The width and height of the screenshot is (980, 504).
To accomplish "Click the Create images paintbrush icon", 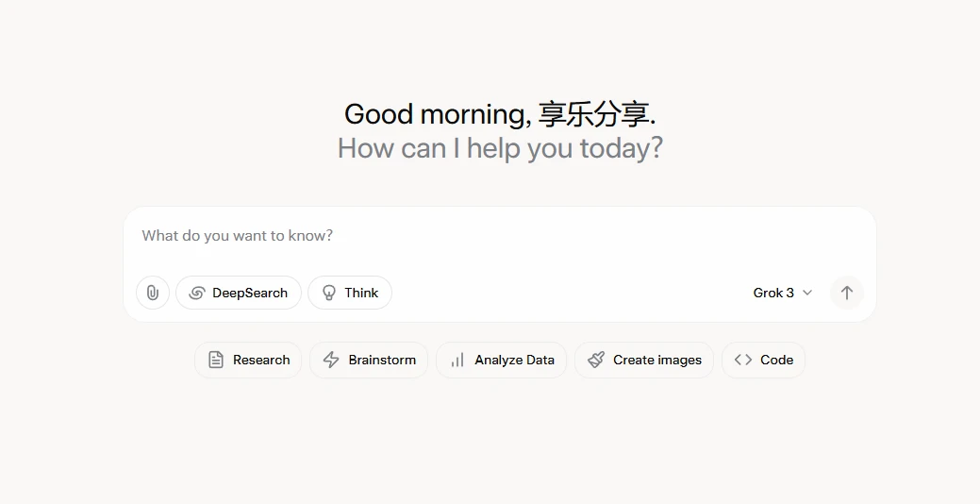I will (x=596, y=360).
